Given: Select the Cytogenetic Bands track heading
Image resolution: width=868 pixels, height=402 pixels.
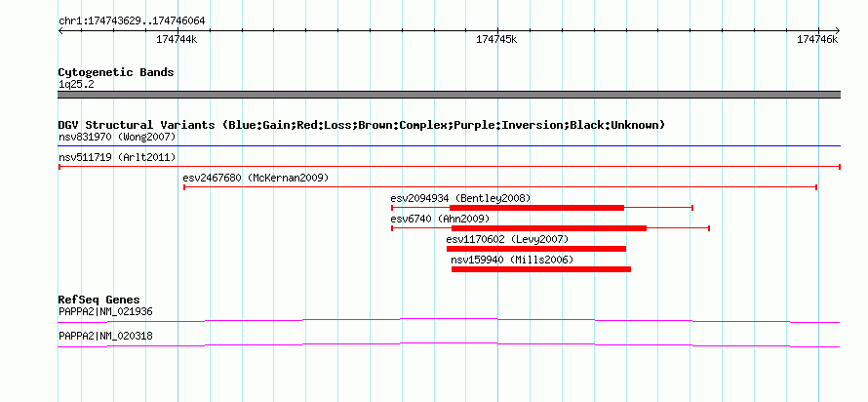Looking at the screenshot, I should click(116, 72).
